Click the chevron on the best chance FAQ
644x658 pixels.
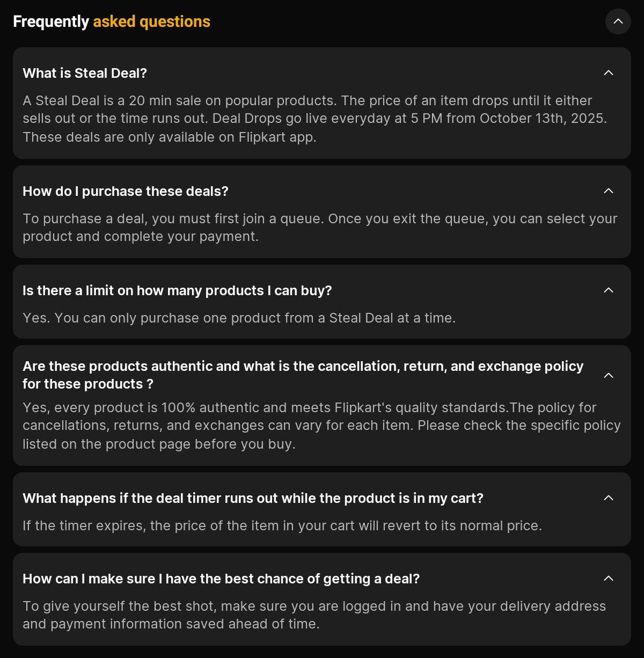[x=608, y=578]
